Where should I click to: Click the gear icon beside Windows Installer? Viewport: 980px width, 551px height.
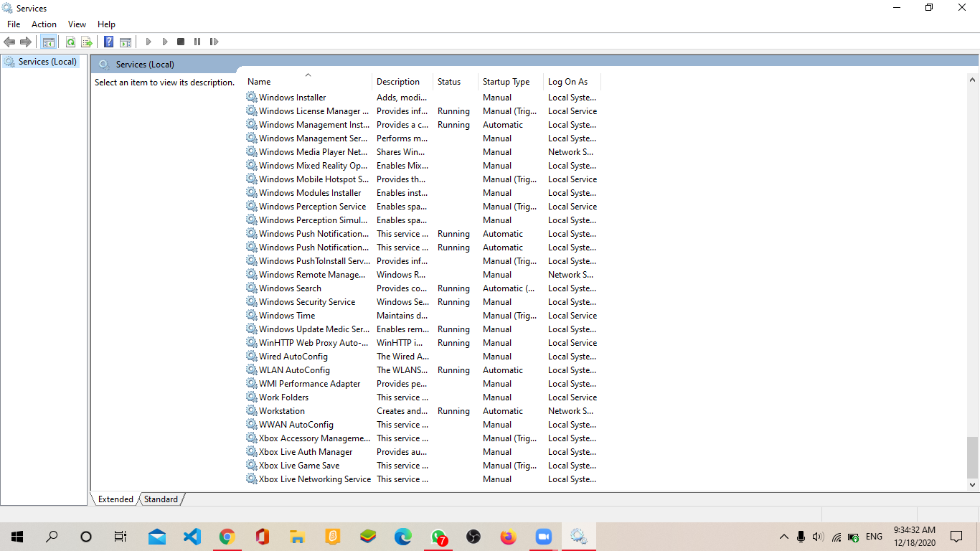coord(252,97)
